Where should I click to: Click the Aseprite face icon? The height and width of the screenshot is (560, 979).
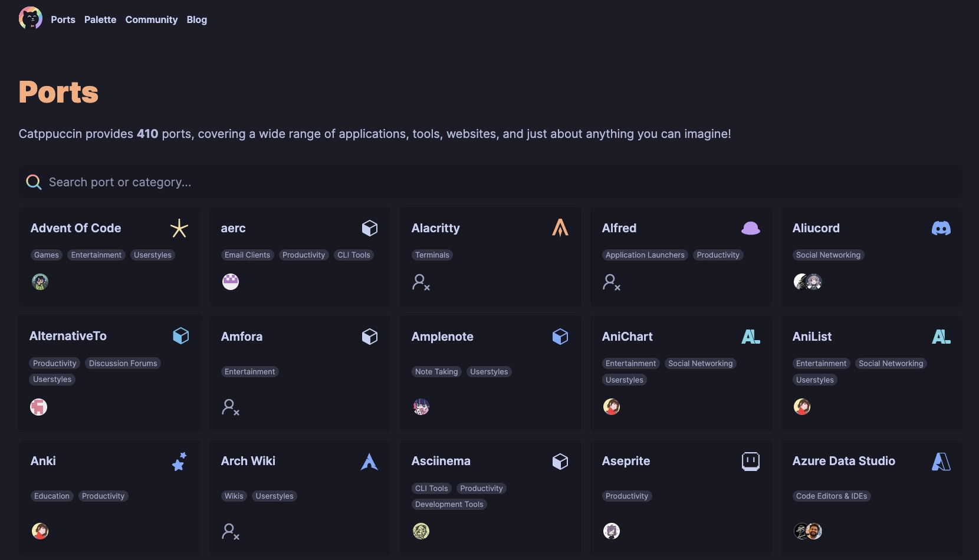(751, 461)
